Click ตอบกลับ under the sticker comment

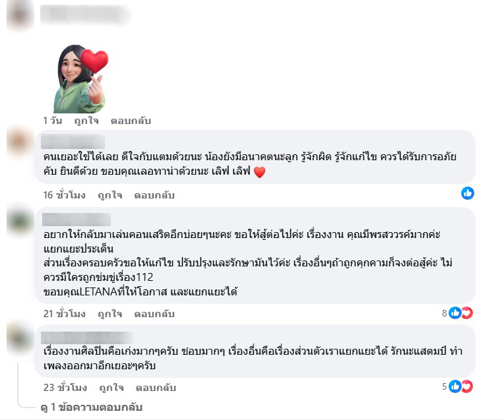pos(131,121)
